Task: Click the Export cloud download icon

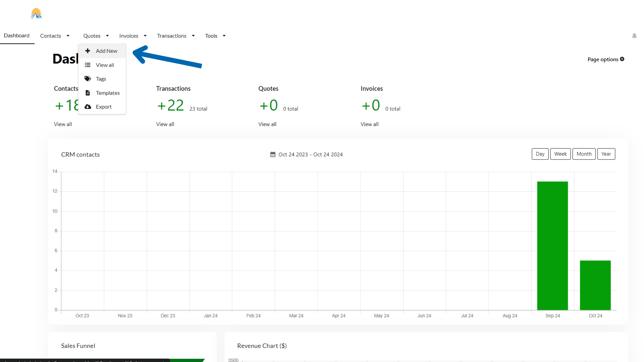Action: coord(88,107)
